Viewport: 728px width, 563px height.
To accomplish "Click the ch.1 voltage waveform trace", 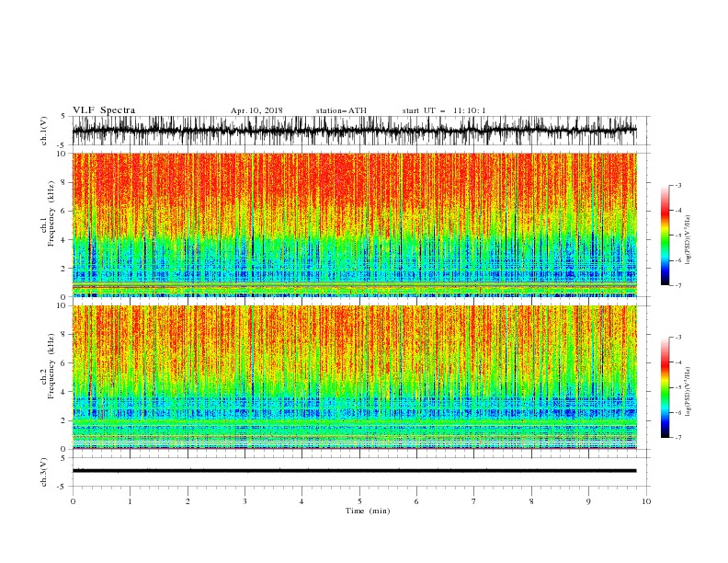I will pos(354,131).
